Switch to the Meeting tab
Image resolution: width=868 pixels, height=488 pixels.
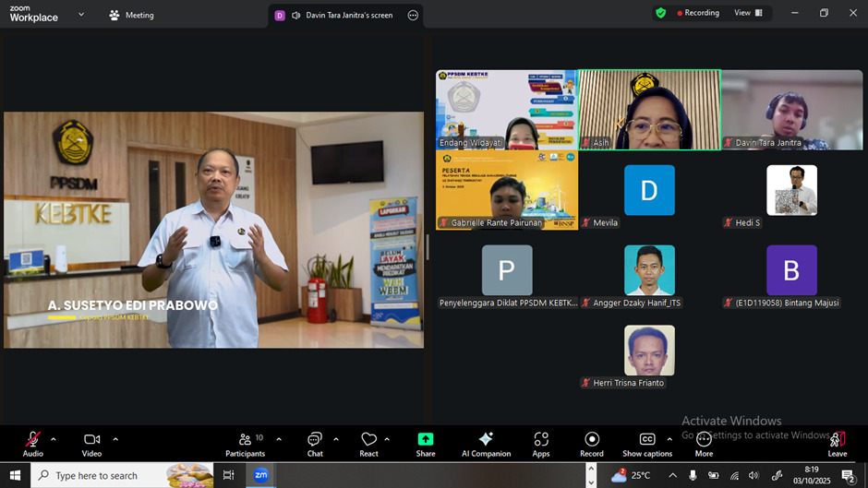(131, 15)
